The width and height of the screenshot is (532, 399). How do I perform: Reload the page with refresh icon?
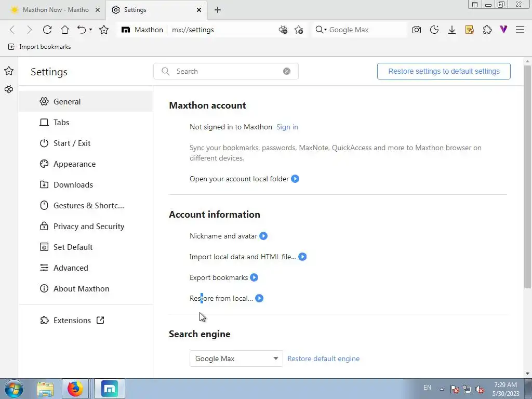point(47,30)
